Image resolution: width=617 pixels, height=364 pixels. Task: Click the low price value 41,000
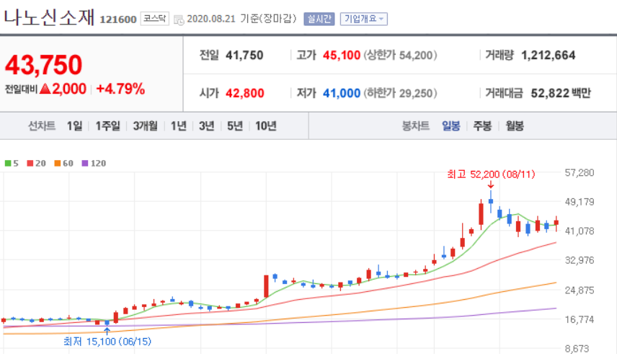pyautogui.click(x=342, y=93)
